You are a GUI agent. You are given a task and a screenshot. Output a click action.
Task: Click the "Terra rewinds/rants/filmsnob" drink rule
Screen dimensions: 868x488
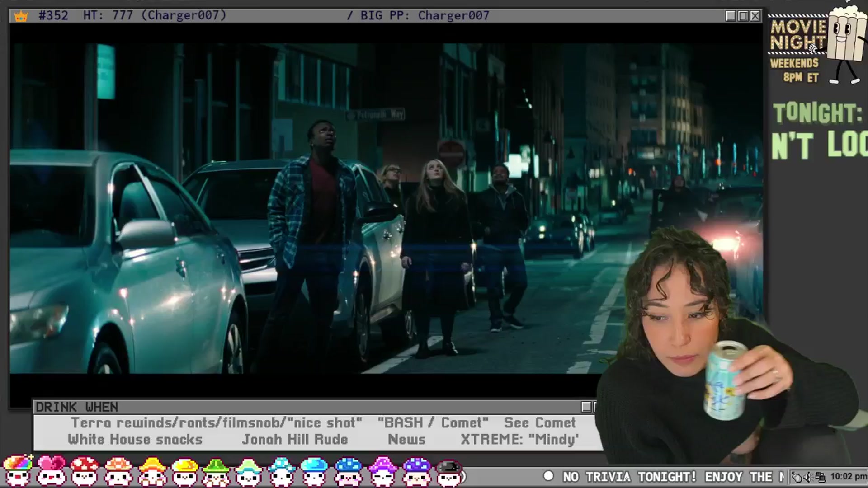pyautogui.click(x=217, y=423)
